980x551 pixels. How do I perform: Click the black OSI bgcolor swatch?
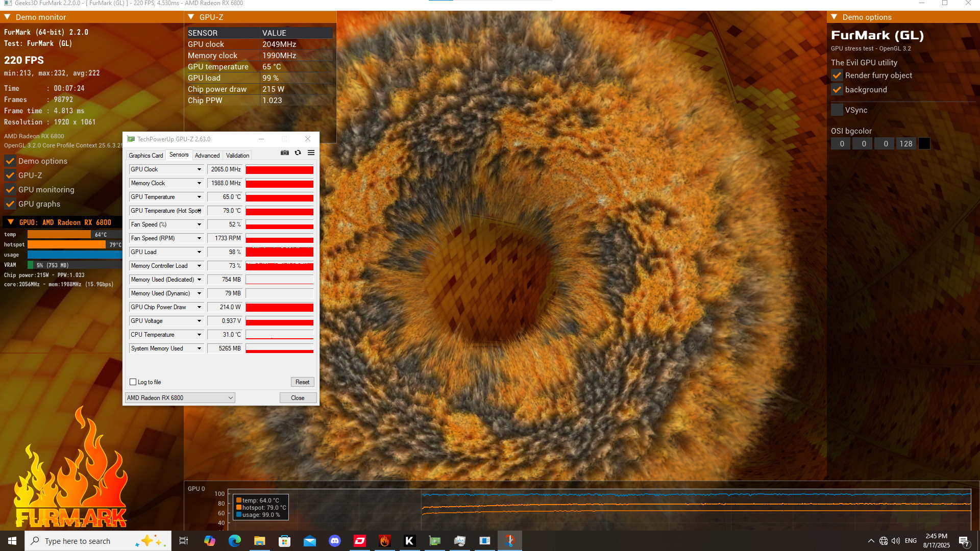click(924, 144)
